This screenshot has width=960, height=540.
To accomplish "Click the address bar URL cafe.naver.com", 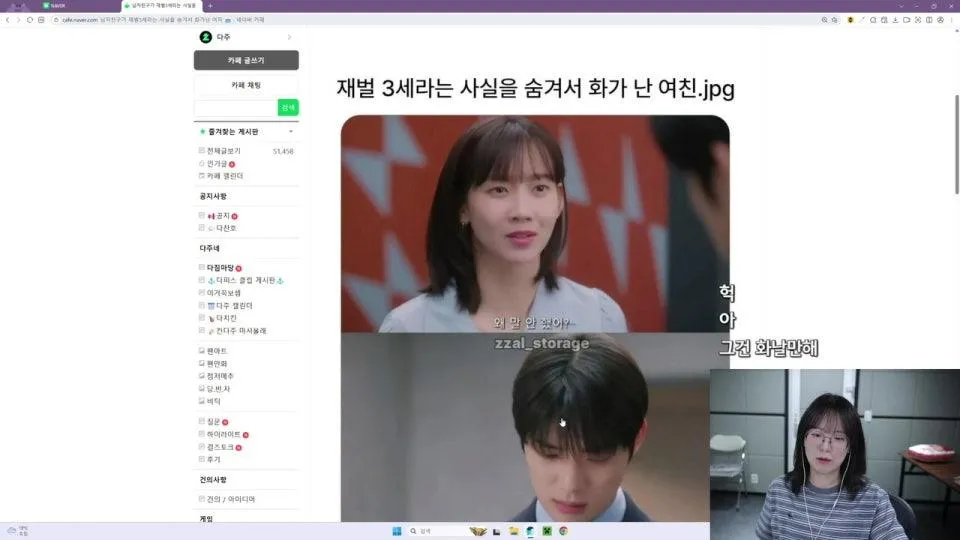I will (x=80, y=20).
